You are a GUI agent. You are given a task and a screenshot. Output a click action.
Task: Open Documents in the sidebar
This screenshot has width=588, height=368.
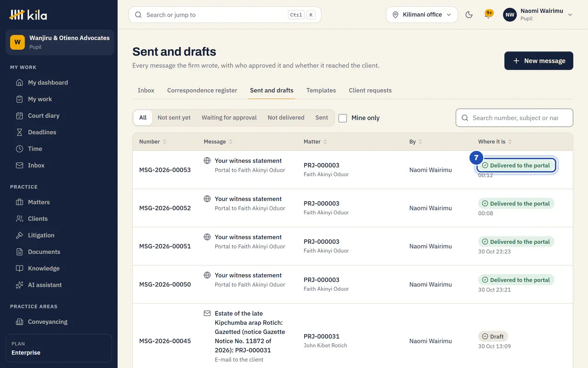coord(59,252)
